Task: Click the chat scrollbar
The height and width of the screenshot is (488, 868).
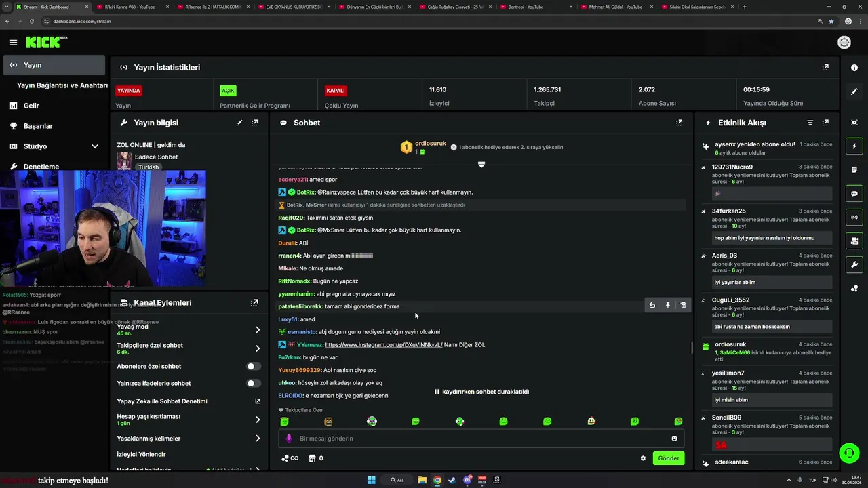Action: [692, 348]
